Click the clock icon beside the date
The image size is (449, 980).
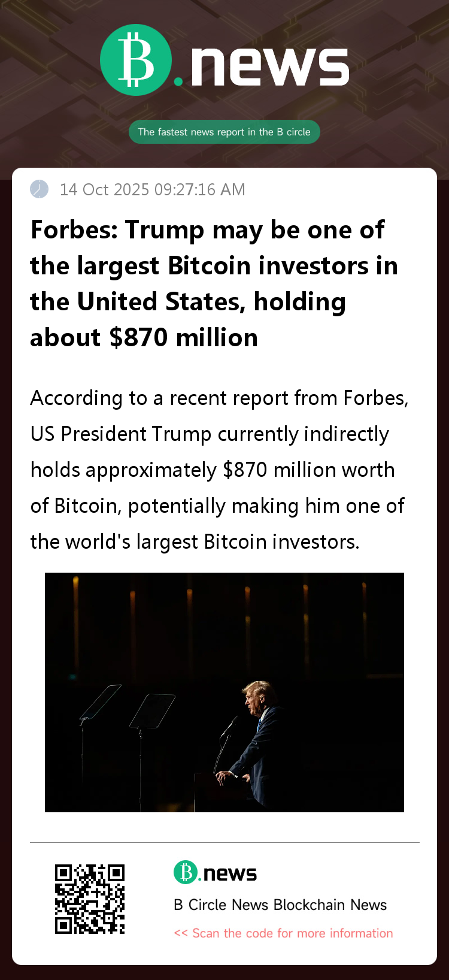click(x=40, y=189)
